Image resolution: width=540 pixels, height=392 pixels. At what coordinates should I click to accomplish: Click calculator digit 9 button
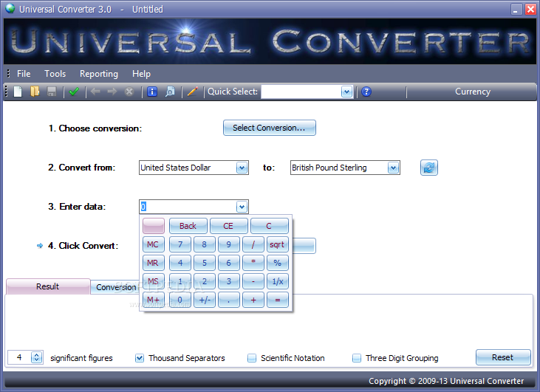(x=229, y=244)
